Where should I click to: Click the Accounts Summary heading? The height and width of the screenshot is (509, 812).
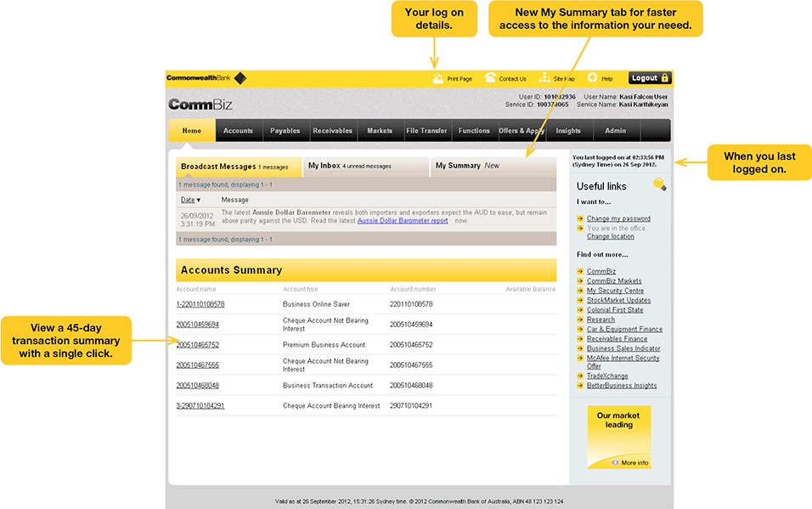point(232,270)
